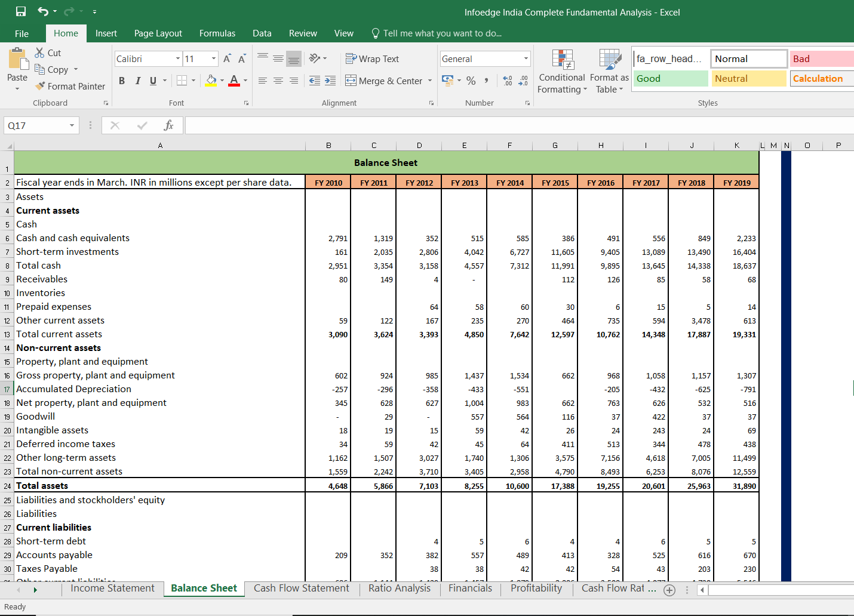The width and height of the screenshot is (854, 616).
Task: Switch to the Formulas tab
Action: [x=217, y=33]
